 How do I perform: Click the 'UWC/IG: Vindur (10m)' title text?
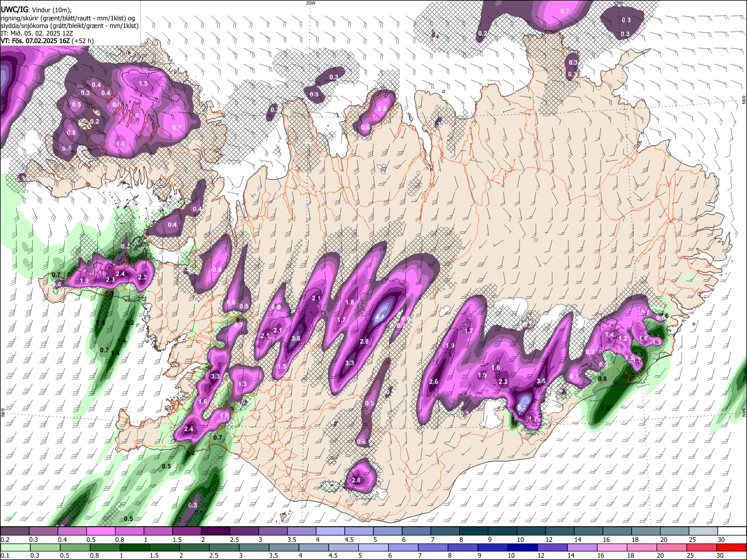pyautogui.click(x=36, y=9)
